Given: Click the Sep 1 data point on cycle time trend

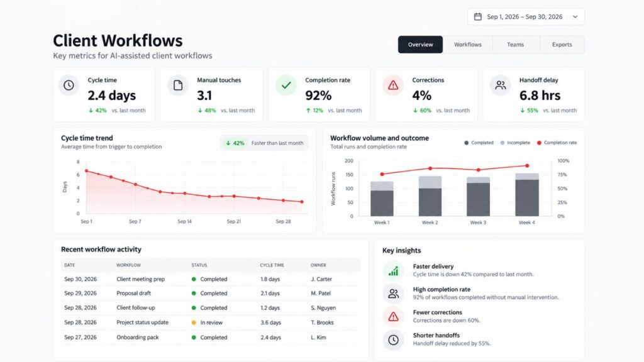Looking at the screenshot, I should tap(86, 171).
